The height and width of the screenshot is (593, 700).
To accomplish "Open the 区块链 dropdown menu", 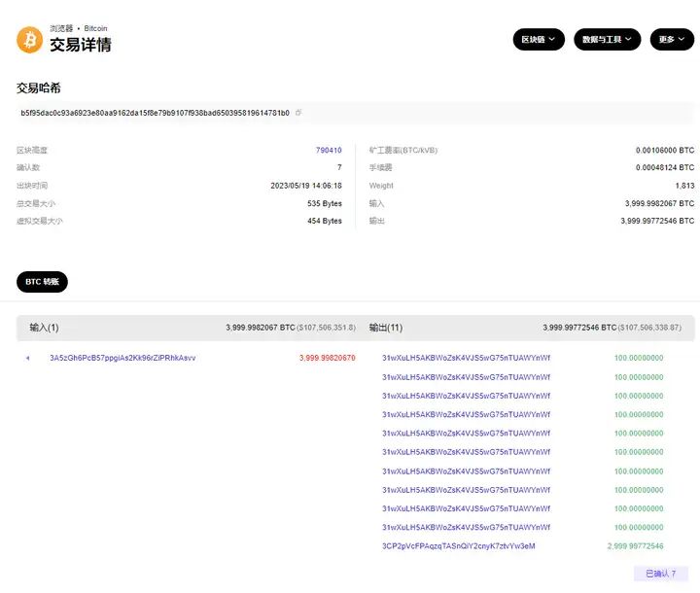I will point(539,39).
